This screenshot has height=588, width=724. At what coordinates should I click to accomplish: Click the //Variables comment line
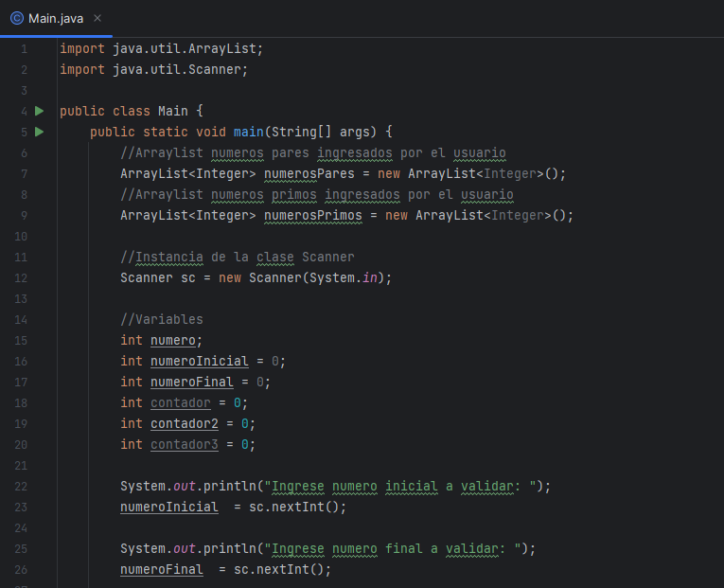[162, 319]
